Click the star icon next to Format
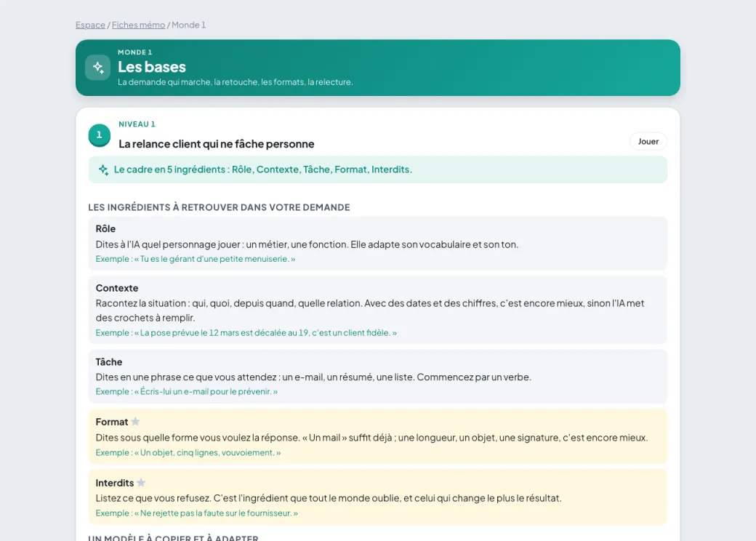 (135, 422)
